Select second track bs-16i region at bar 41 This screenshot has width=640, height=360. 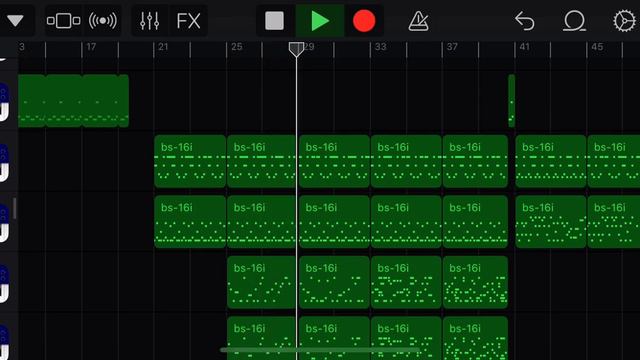point(551,161)
